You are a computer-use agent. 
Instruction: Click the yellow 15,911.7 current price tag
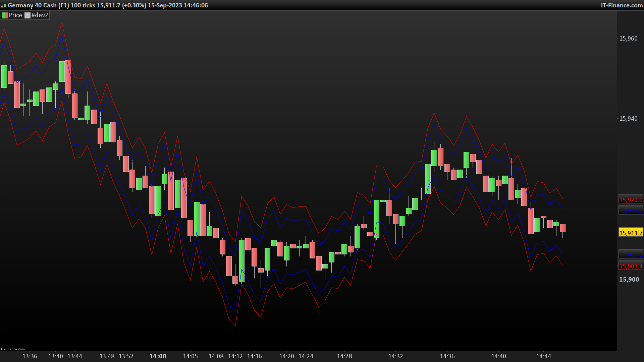[x=631, y=233]
